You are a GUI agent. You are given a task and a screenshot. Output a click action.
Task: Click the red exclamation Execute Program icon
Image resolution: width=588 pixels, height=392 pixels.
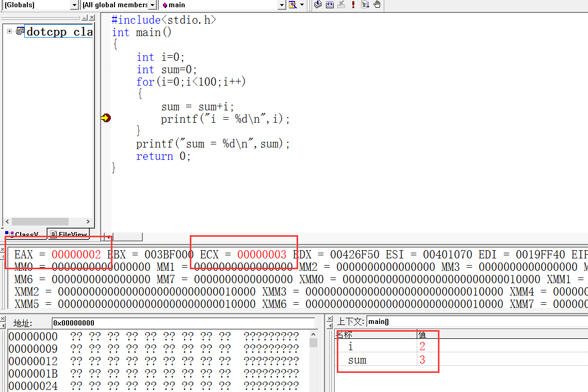coord(353,5)
